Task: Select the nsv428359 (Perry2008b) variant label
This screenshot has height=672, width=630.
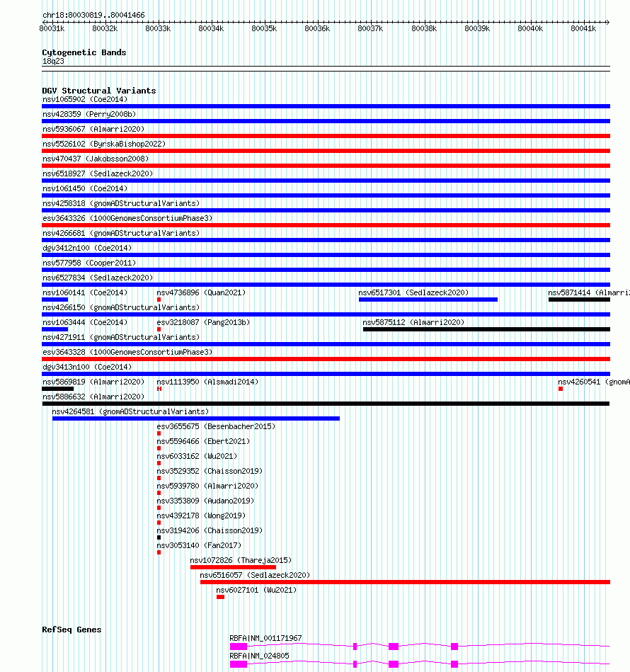Action: 89,115
